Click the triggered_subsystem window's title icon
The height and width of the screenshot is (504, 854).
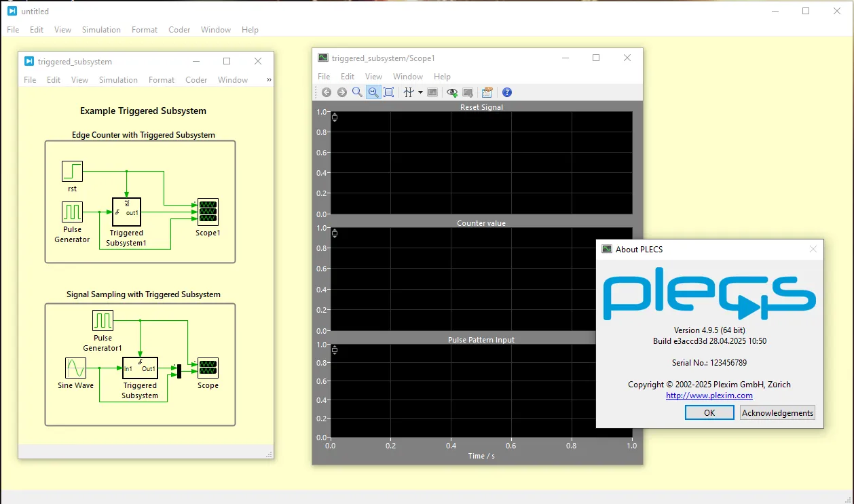[29, 61]
